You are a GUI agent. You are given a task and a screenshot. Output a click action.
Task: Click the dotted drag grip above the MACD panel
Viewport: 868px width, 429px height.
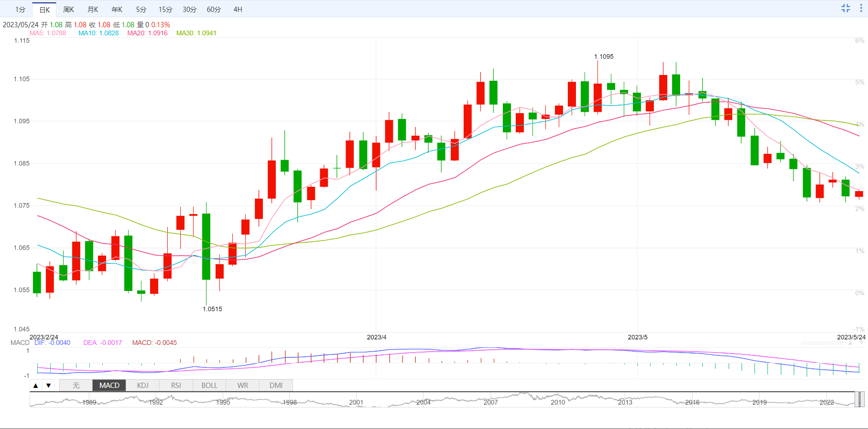(x=822, y=343)
